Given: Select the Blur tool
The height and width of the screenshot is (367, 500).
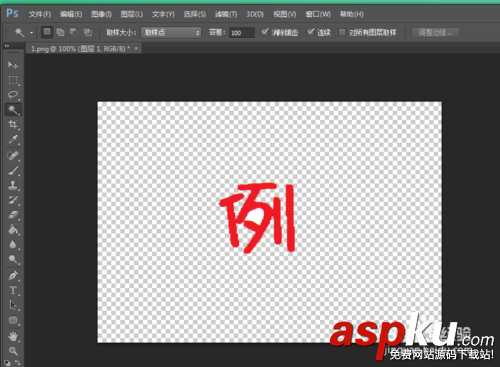Looking at the screenshot, I should point(13,245).
